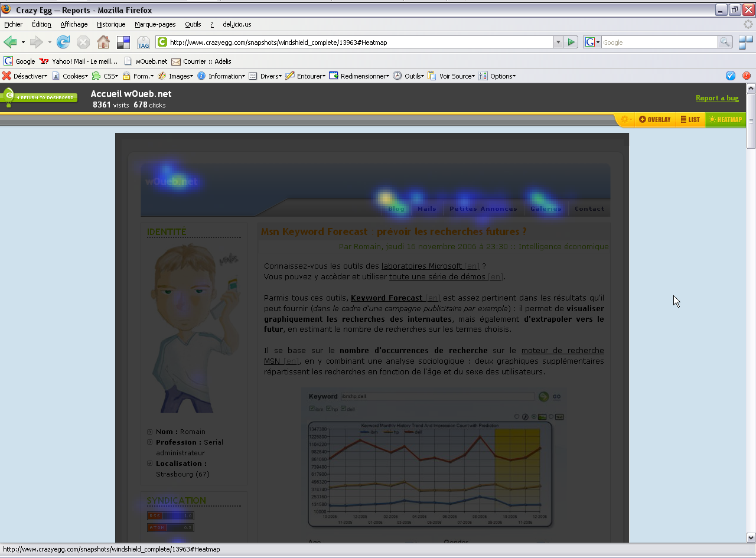Open the del.icio.us menu
The width and height of the screenshot is (756, 558).
point(237,24)
